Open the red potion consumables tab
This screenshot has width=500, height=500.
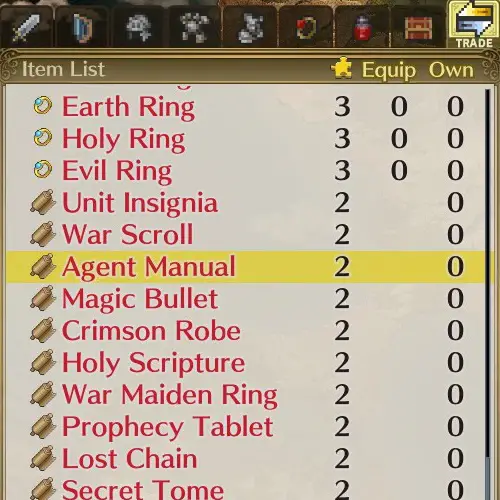pyautogui.click(x=362, y=28)
